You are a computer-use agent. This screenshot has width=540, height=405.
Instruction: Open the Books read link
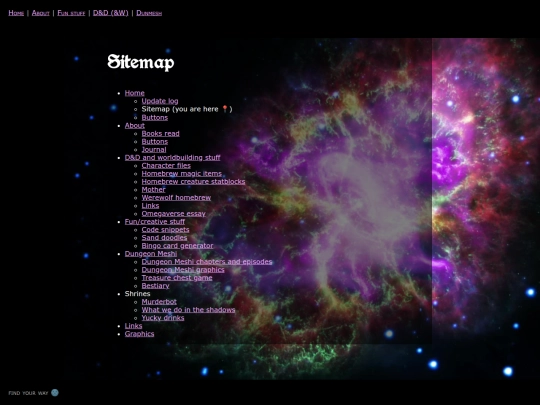(x=160, y=133)
